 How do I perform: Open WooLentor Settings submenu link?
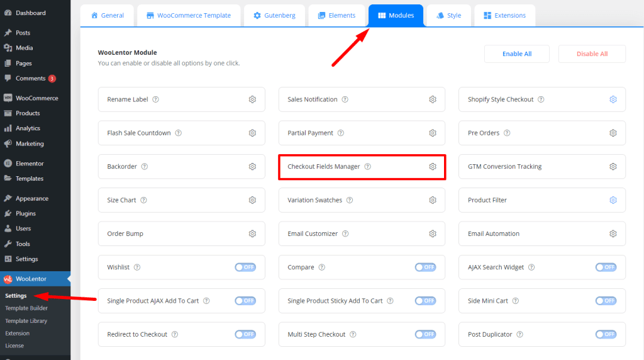point(16,296)
